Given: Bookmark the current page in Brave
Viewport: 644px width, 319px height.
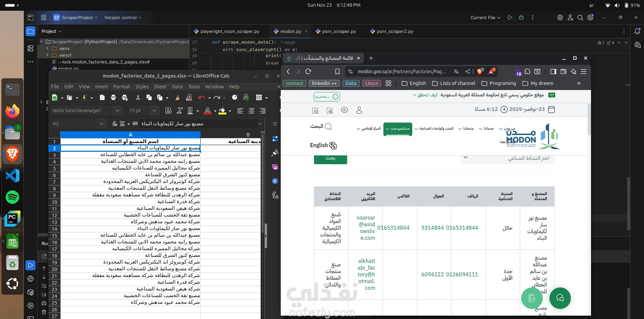Looking at the screenshot, I should 337,72.
